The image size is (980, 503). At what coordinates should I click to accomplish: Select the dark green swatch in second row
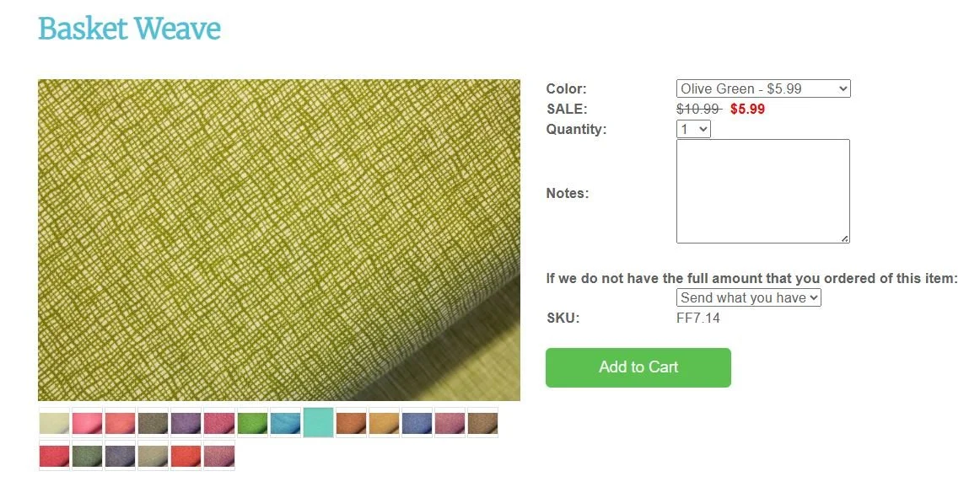click(x=88, y=456)
